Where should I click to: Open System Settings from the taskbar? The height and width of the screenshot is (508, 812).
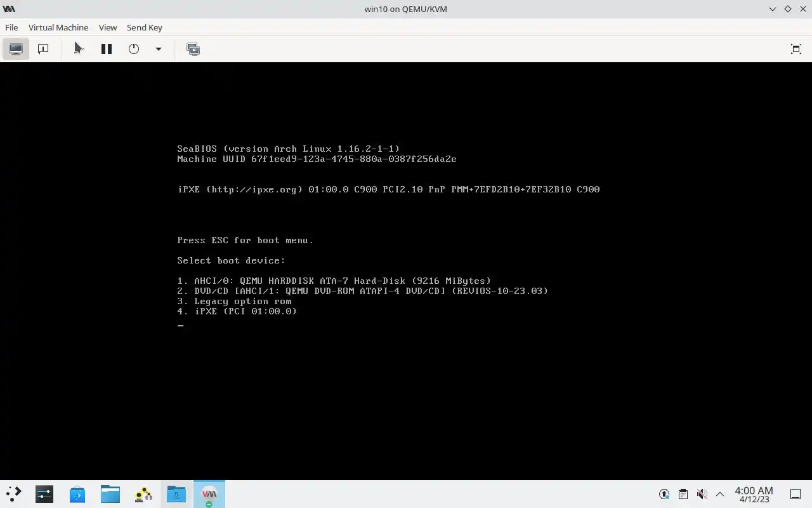(x=44, y=493)
